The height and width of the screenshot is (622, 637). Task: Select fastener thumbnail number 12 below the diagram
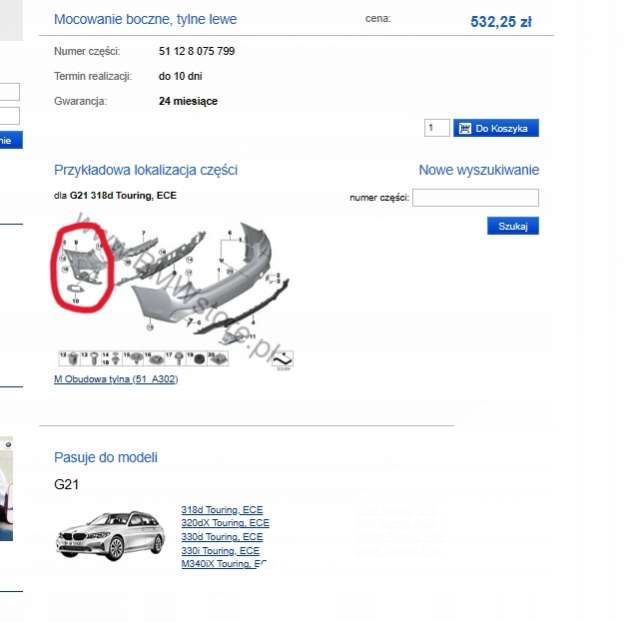70,359
